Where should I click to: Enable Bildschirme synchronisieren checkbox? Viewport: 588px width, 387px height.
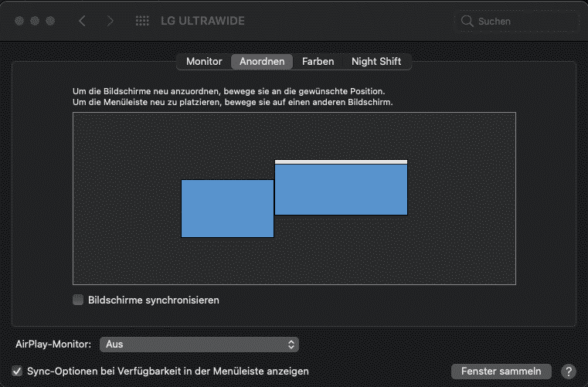pos(78,300)
